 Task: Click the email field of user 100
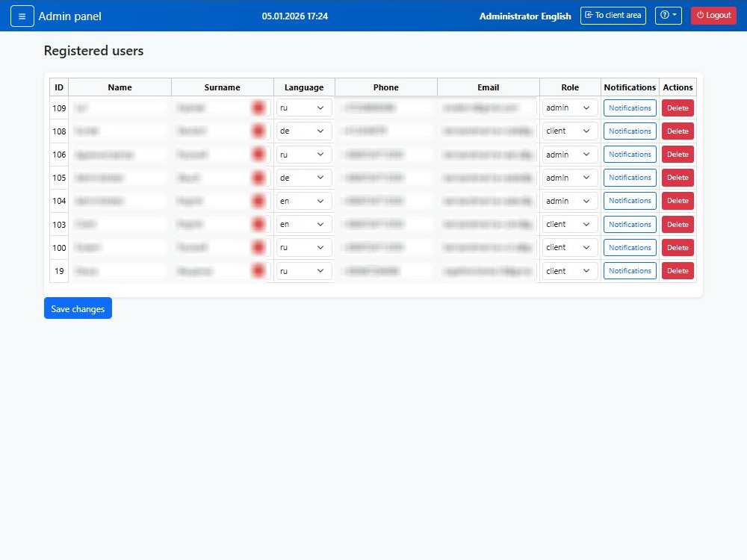(489, 248)
